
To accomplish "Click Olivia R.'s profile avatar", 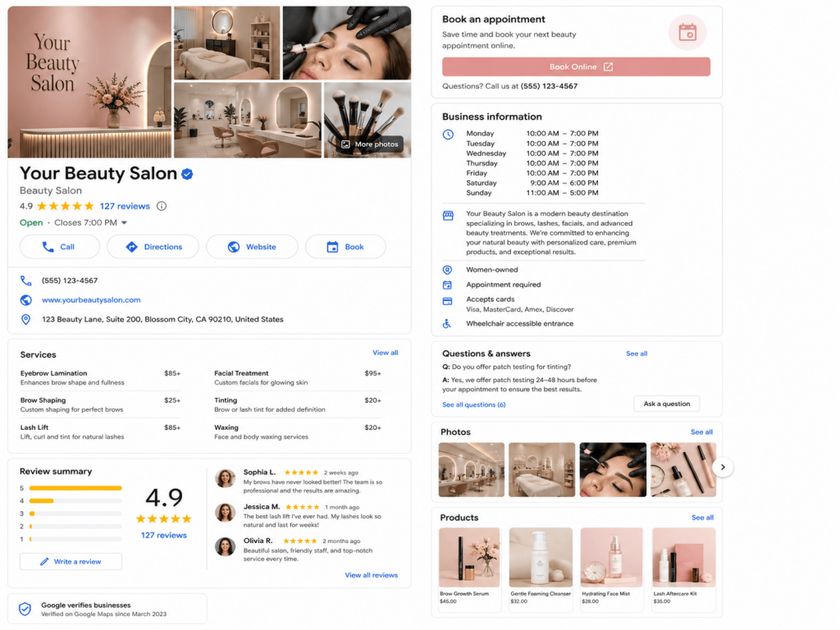I will coord(225,546).
